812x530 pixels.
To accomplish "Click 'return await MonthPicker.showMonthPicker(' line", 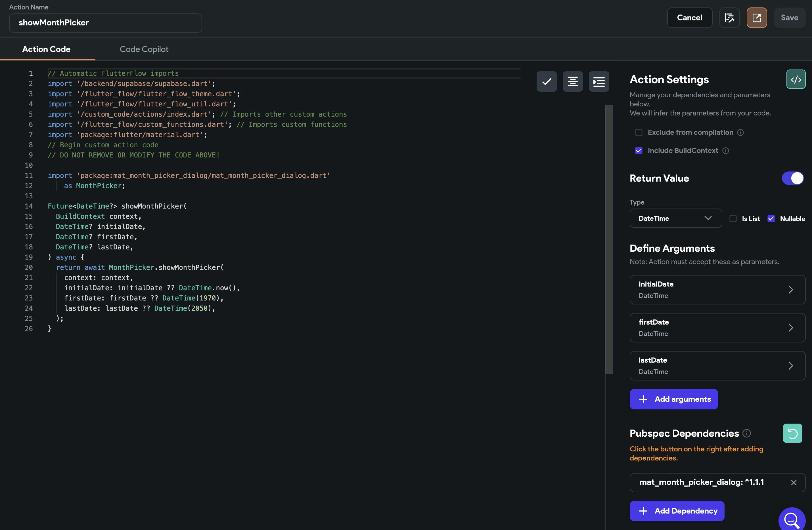I will coord(139,267).
